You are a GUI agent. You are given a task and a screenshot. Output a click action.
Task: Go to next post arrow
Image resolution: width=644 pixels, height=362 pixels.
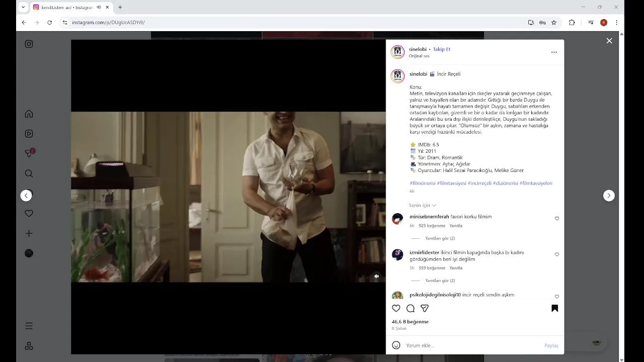click(609, 196)
